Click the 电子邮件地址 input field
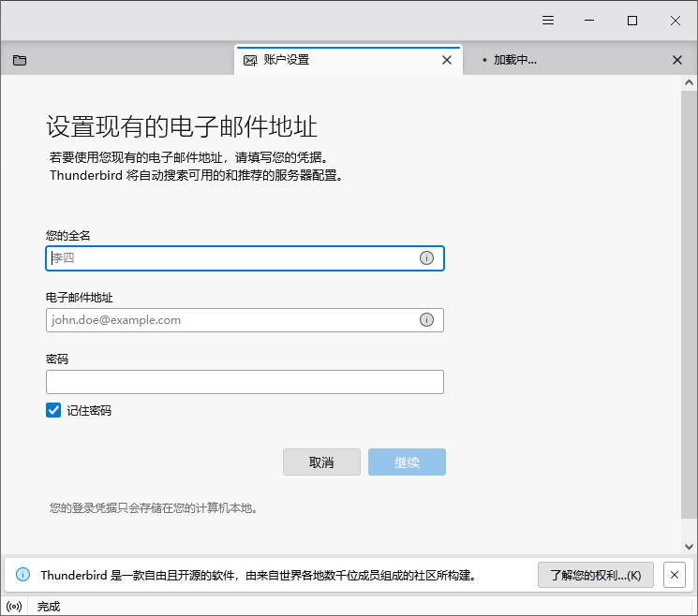The height and width of the screenshot is (616, 698). [245, 320]
